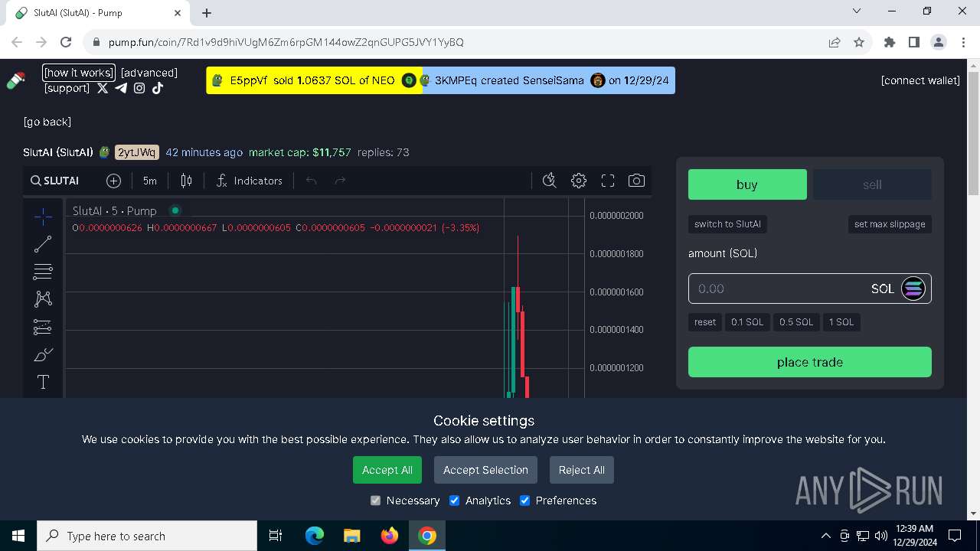Viewport: 980px width, 551px height.
Task: Open the Chrome three-dot menu
Action: 962,42
